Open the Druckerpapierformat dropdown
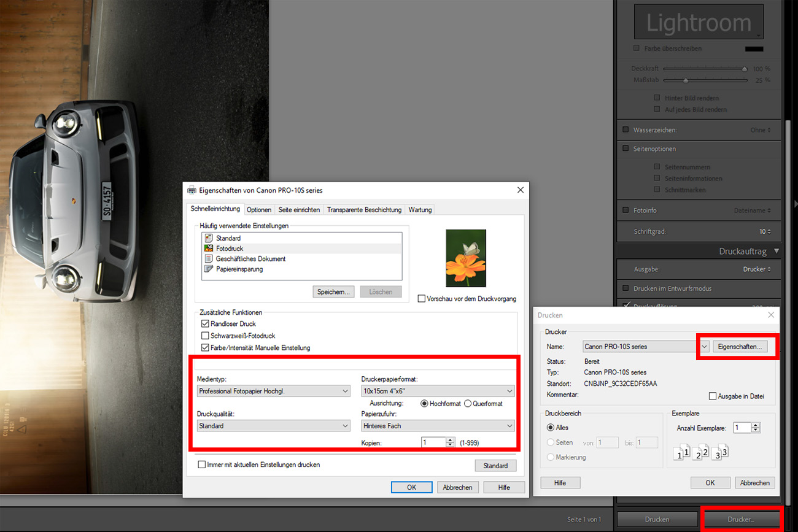 (x=438, y=391)
